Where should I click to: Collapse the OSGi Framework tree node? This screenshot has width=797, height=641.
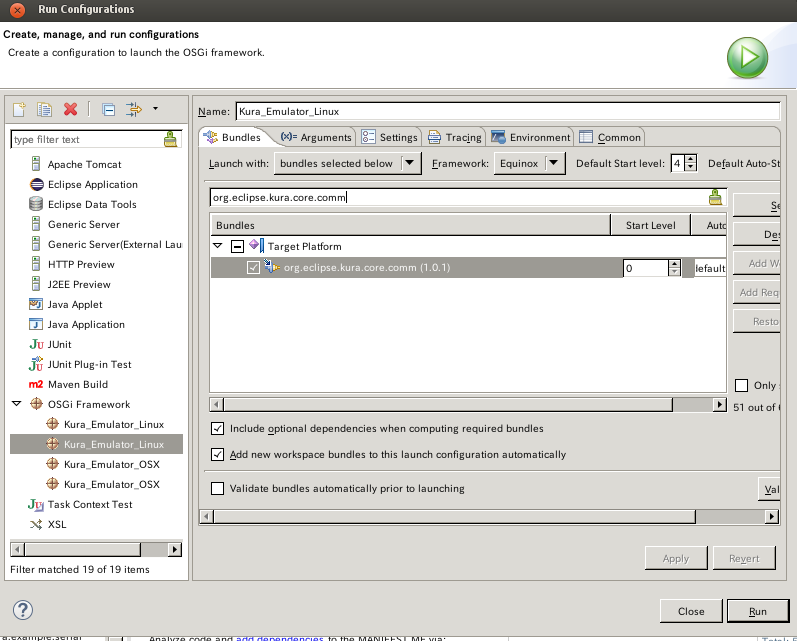[17, 404]
